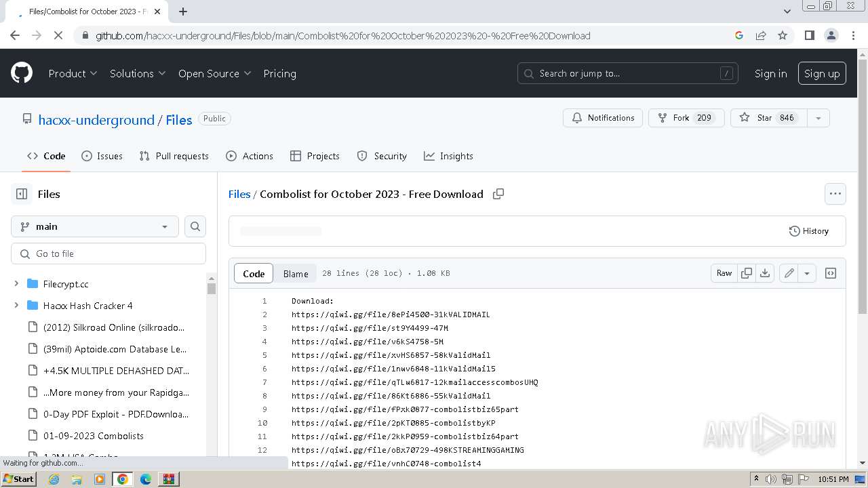Click the GitHub logo icon
This screenshot has width=868, height=488.
[x=22, y=73]
